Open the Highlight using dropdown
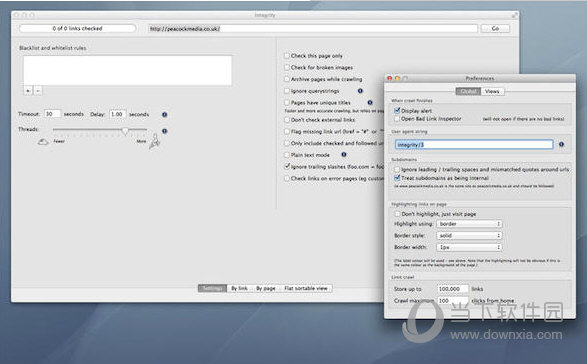 (469, 224)
